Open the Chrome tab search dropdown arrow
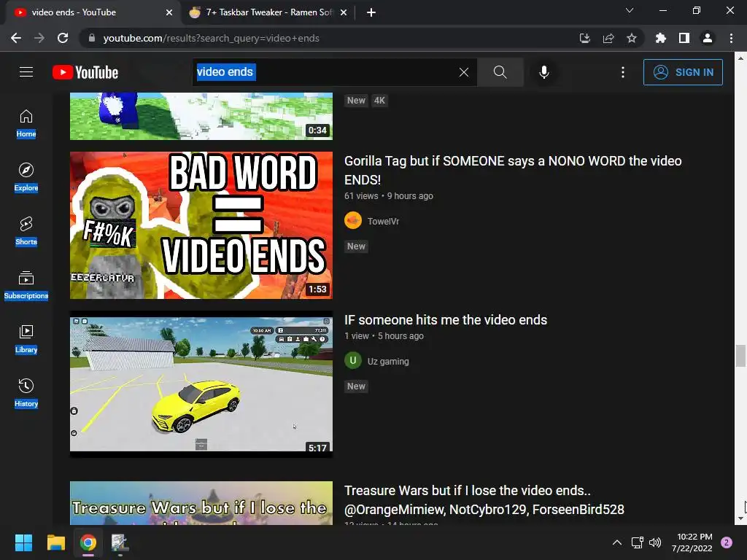Image resolution: width=747 pixels, height=560 pixels. pyautogui.click(x=630, y=10)
